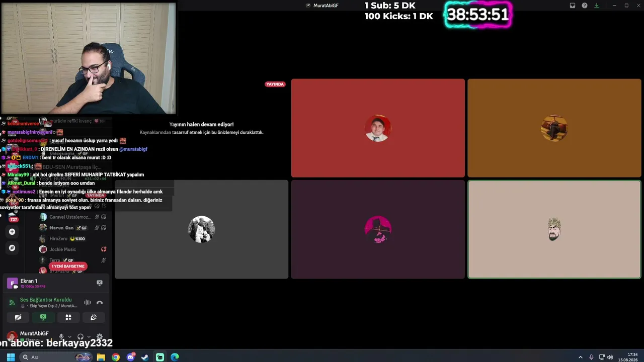The image size is (644, 362).
Task: Click the Ara taskbar search box
Action: tap(56, 357)
